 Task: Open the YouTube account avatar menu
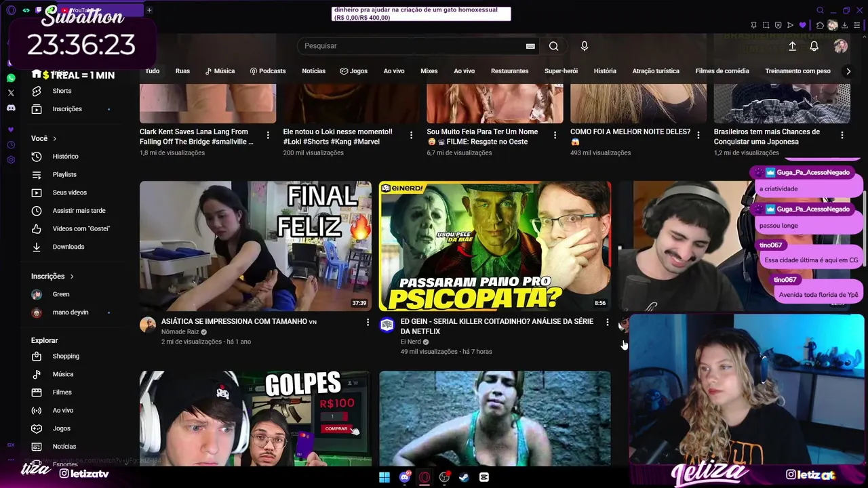click(x=841, y=46)
